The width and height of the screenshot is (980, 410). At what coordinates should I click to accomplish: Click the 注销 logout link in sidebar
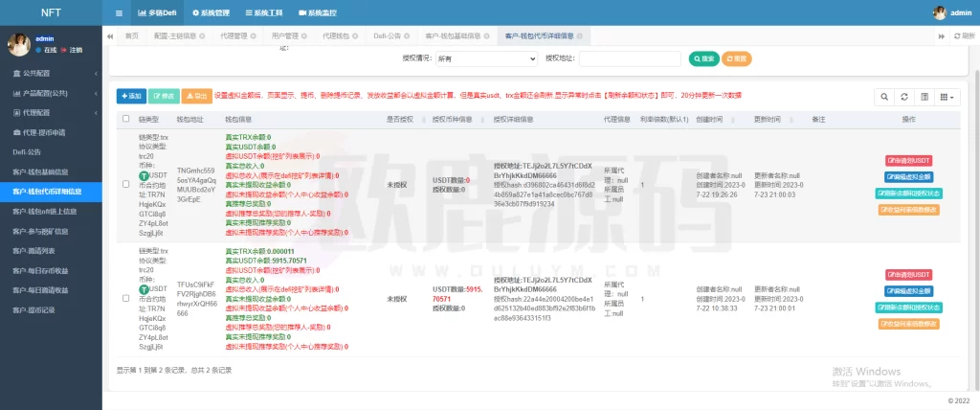pyautogui.click(x=71, y=50)
